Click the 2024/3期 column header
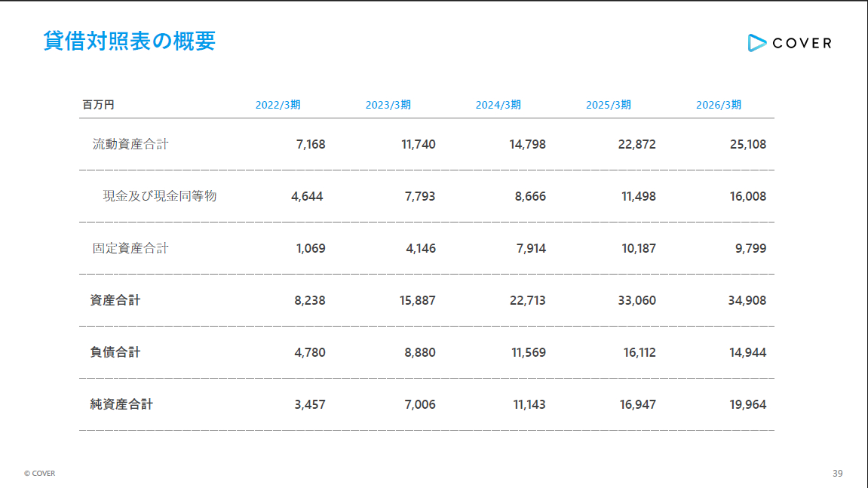This screenshot has width=868, height=488. click(498, 105)
